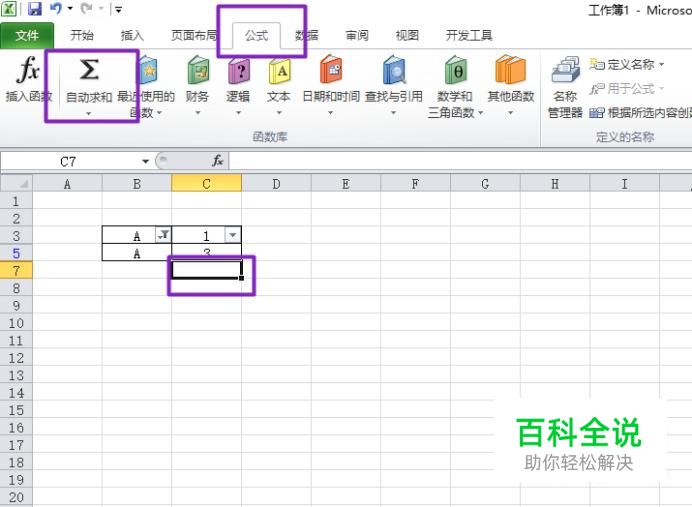The image size is (692, 507).
Task: Expand the Financial functions dropdown arrow
Action: [x=198, y=113]
